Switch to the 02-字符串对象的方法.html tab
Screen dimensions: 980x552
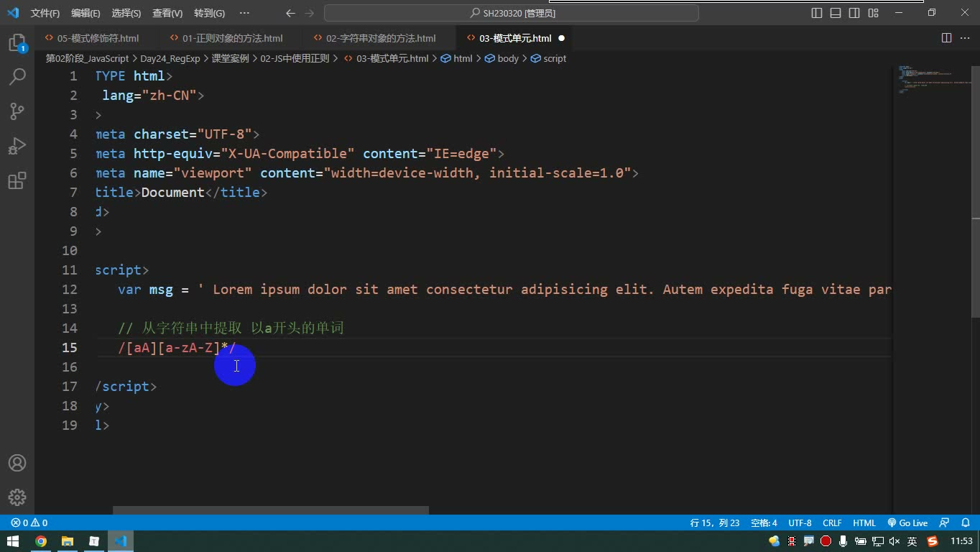point(380,38)
